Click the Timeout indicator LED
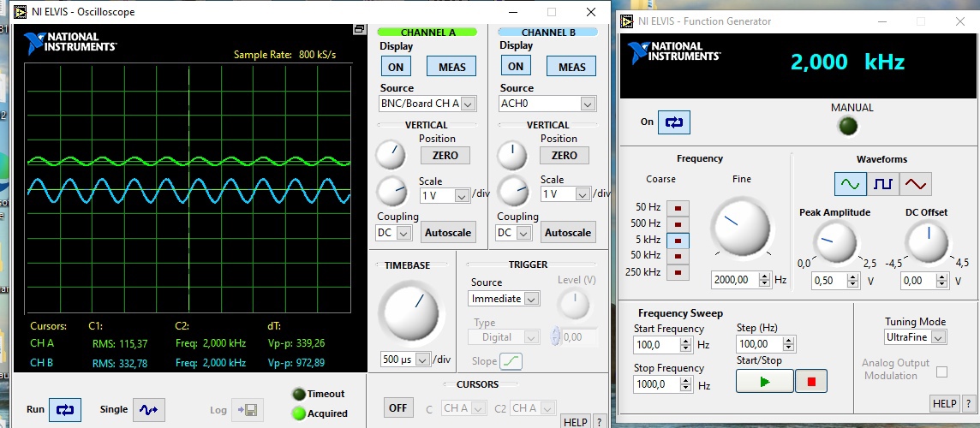This screenshot has width=980, height=428. [x=298, y=394]
